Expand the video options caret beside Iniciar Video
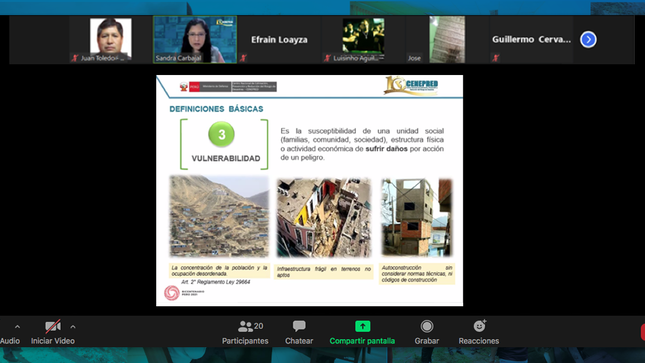645x363 pixels. pos(73,327)
